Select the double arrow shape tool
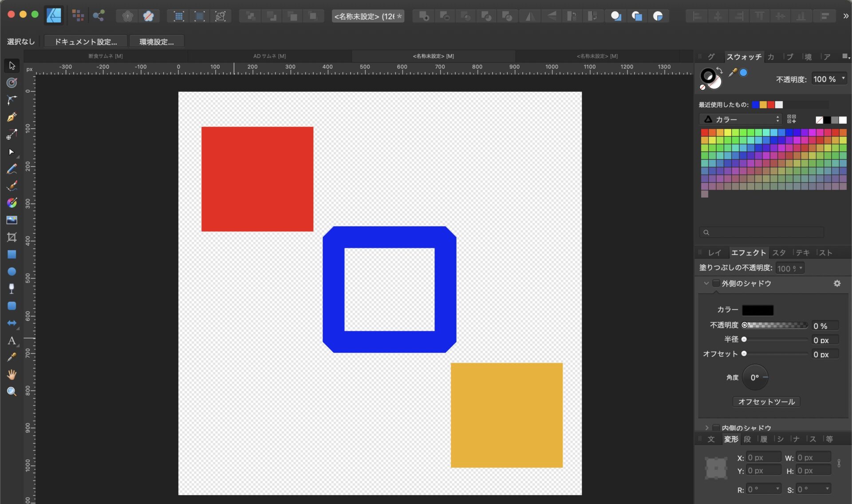852x504 pixels. [x=12, y=323]
